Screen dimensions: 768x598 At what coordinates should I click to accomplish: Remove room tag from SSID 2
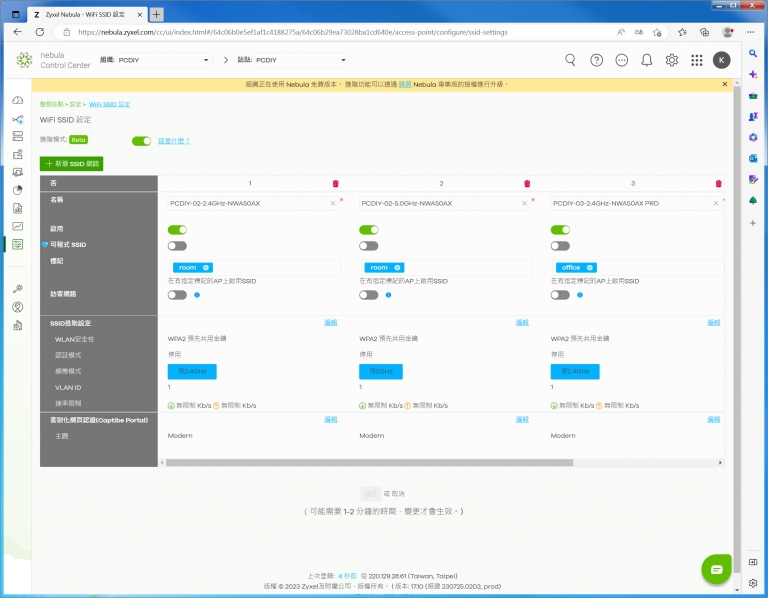pyautogui.click(x=397, y=267)
